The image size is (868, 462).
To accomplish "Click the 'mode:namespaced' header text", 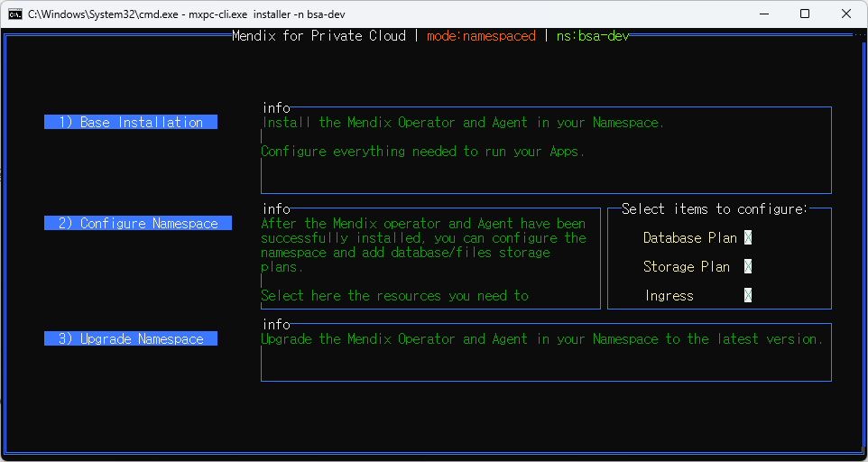I will (x=481, y=36).
